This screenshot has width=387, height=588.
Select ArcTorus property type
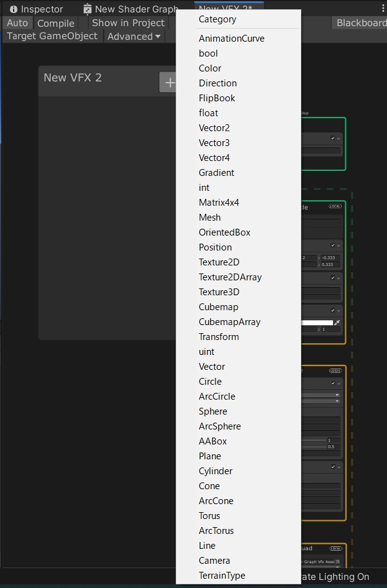coord(239,531)
